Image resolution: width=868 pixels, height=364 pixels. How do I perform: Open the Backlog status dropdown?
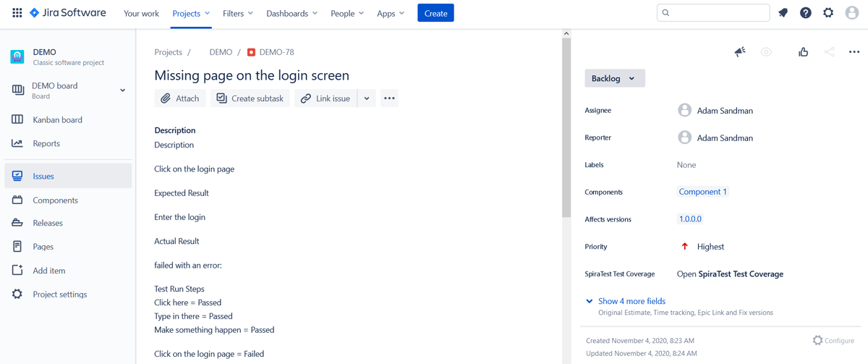[x=614, y=78]
